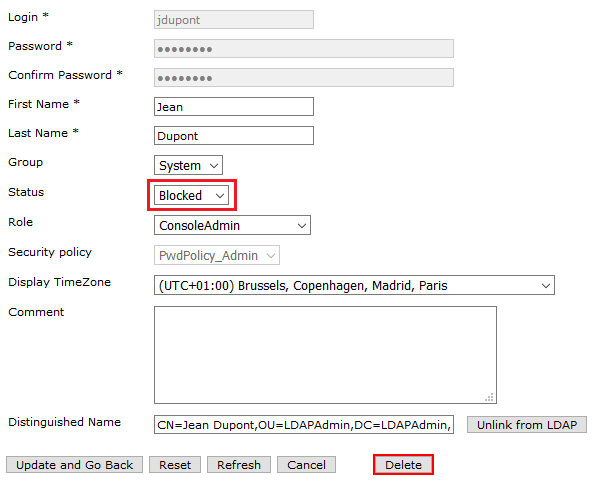Click the Cancel button

pyautogui.click(x=306, y=465)
